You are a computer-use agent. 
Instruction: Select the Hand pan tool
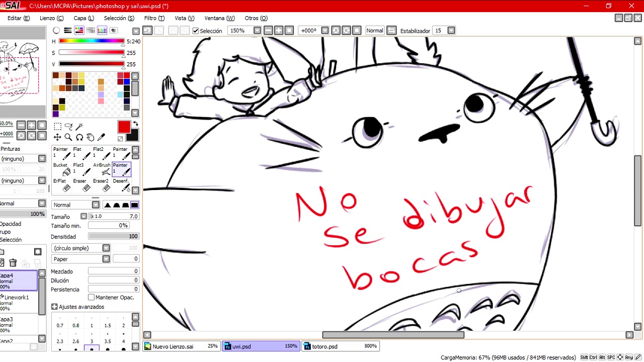(x=90, y=137)
